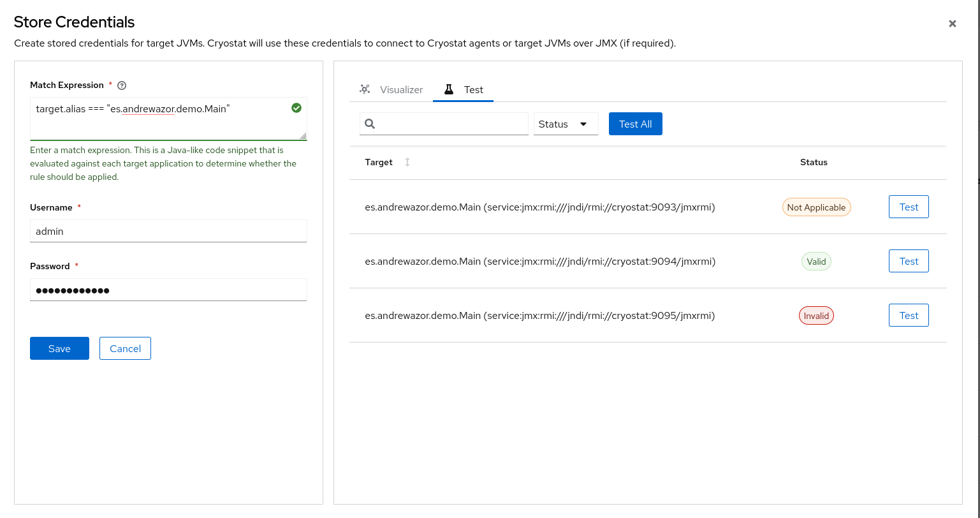
Task: Switch to the Visualizer tab
Action: tap(400, 89)
